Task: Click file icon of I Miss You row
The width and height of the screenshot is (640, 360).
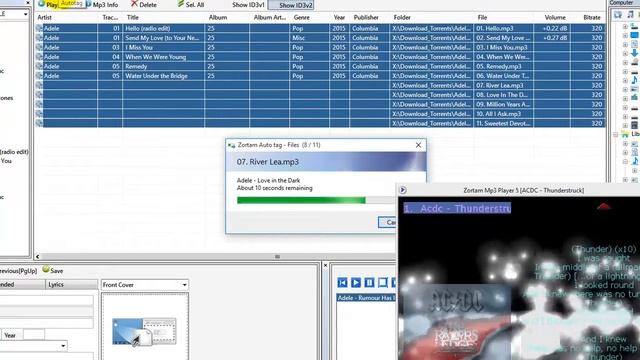Action: tap(39, 47)
